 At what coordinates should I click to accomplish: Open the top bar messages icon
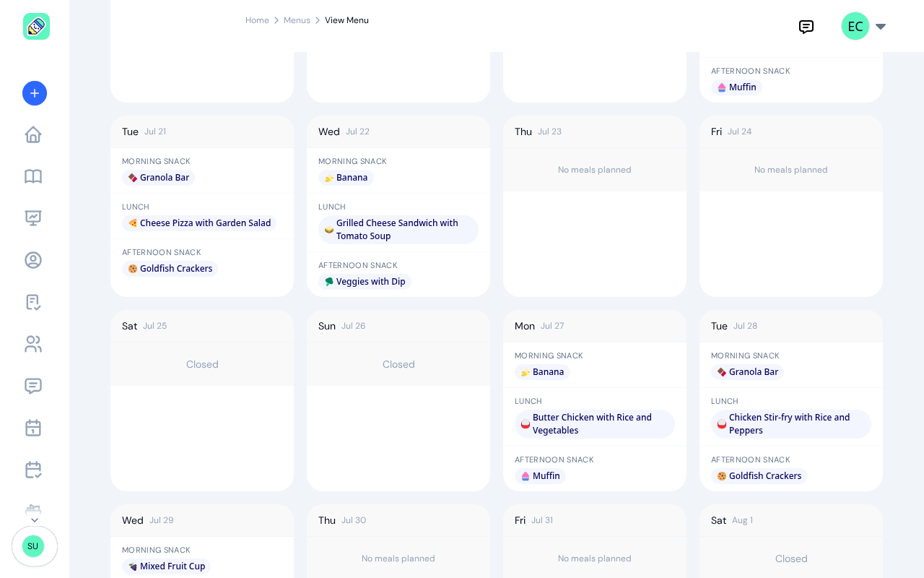806,27
